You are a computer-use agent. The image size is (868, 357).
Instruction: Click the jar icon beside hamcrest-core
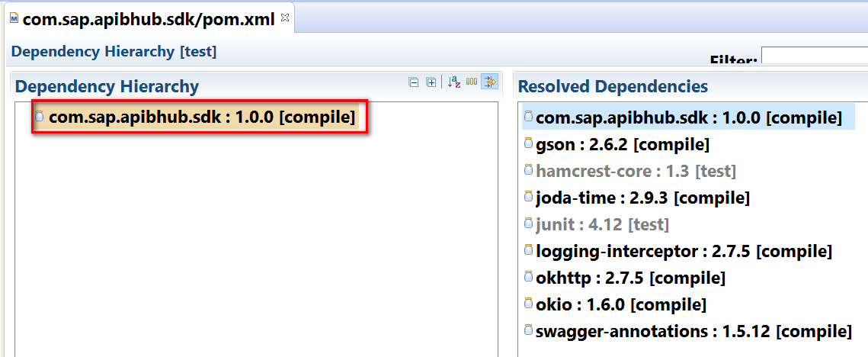pyautogui.click(x=528, y=170)
